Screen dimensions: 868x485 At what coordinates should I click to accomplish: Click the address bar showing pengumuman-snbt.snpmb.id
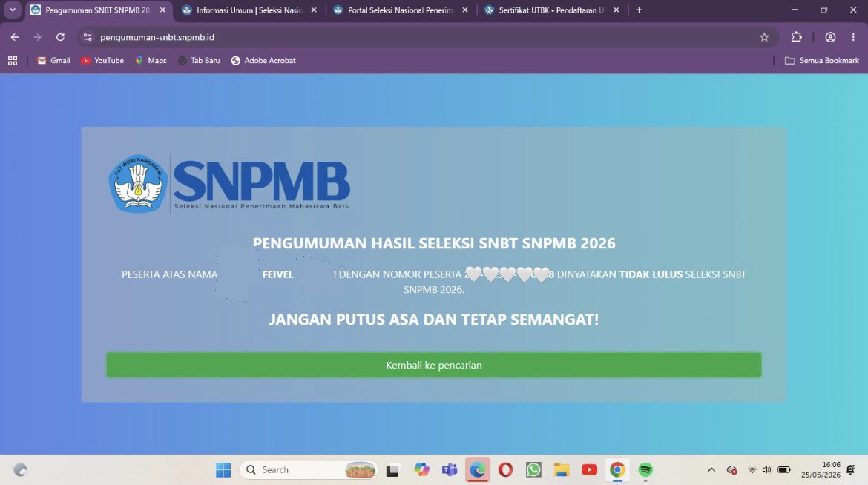click(427, 37)
